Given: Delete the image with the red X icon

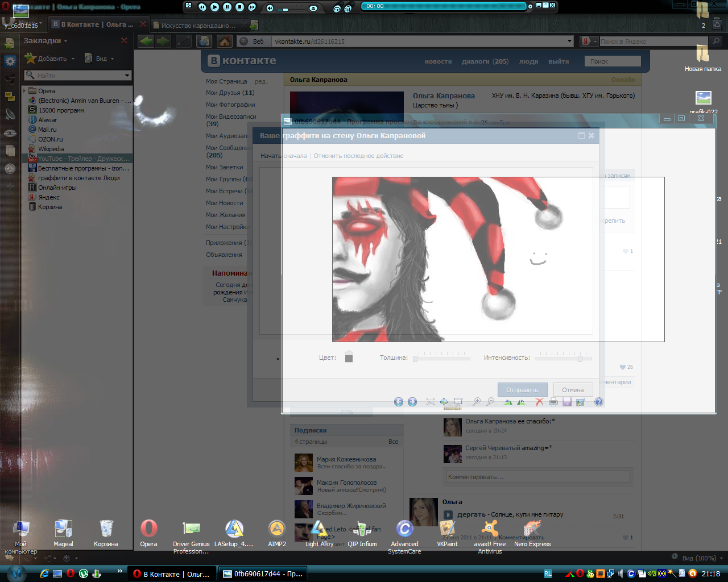Looking at the screenshot, I should [x=539, y=402].
